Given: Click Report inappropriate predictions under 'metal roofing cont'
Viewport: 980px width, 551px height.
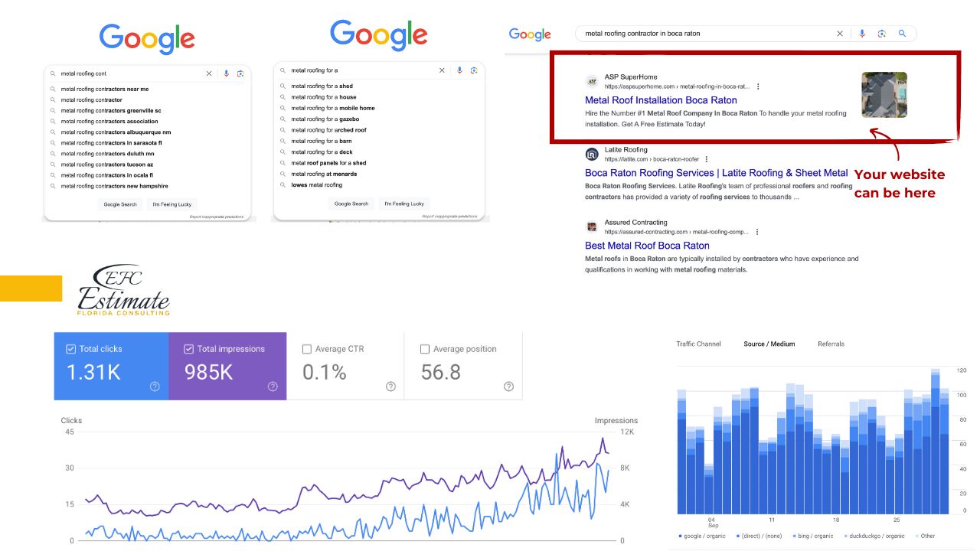Looking at the screenshot, I should 216,217.
